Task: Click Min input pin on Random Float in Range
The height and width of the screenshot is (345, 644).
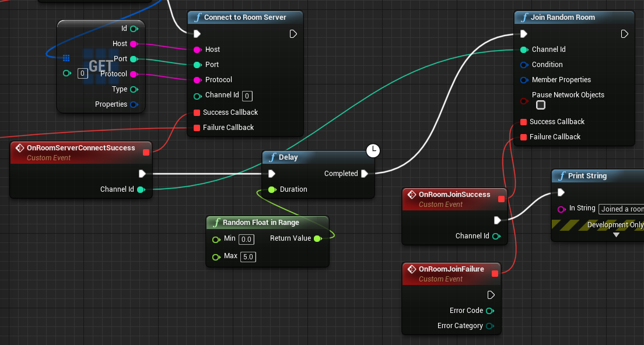Action: (216, 240)
